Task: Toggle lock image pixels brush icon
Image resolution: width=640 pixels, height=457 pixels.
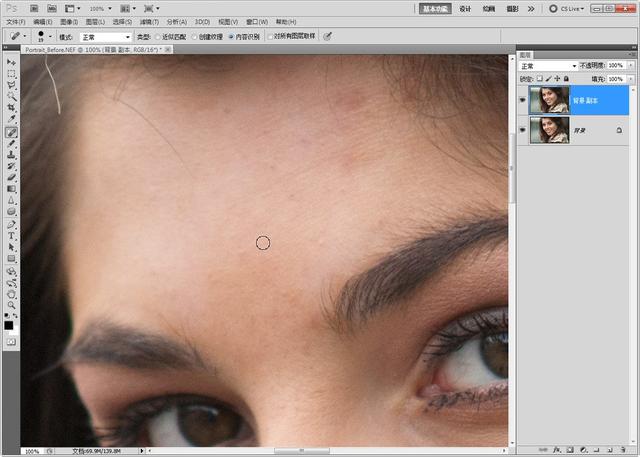Action: 549,78
